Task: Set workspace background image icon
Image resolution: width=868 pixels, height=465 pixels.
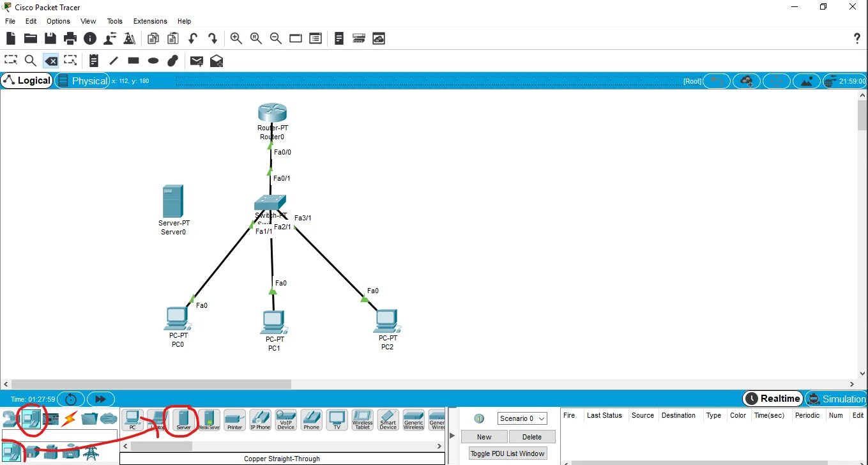Action: [807, 81]
